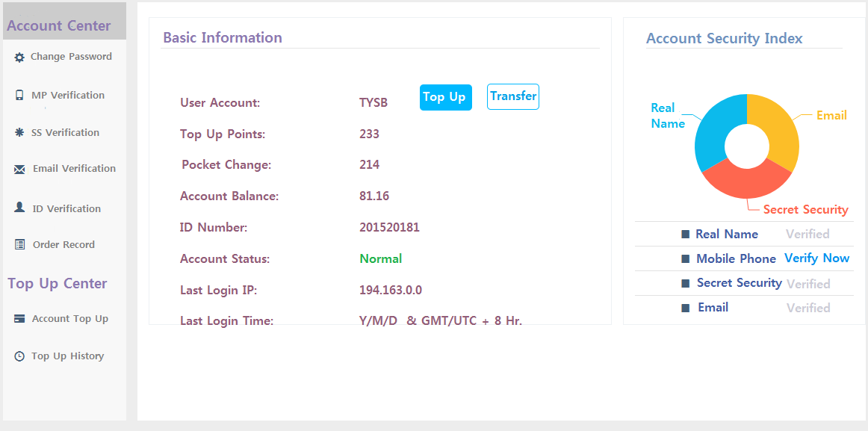This screenshot has height=431, width=868.
Task: Open Account Top Up in Top Up Center
Action: point(70,319)
